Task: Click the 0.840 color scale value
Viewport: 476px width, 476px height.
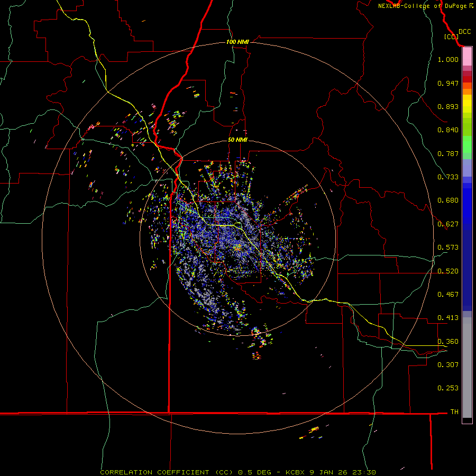Action: point(448,130)
